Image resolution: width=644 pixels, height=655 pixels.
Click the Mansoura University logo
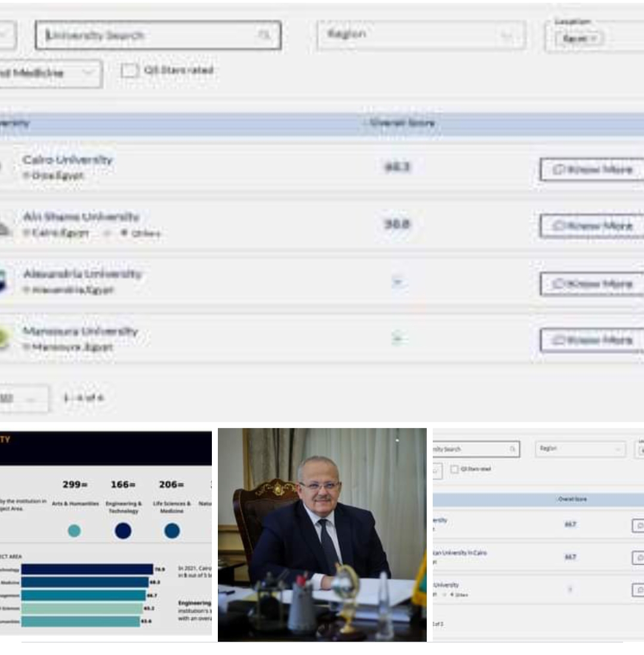pyautogui.click(x=5, y=339)
